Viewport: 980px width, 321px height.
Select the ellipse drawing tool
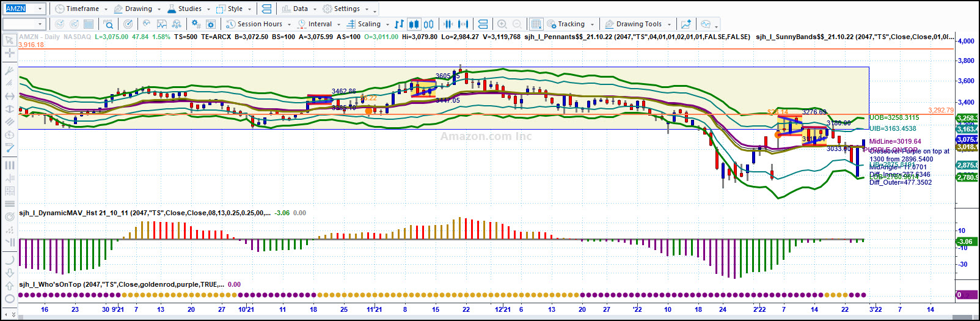click(x=9, y=299)
